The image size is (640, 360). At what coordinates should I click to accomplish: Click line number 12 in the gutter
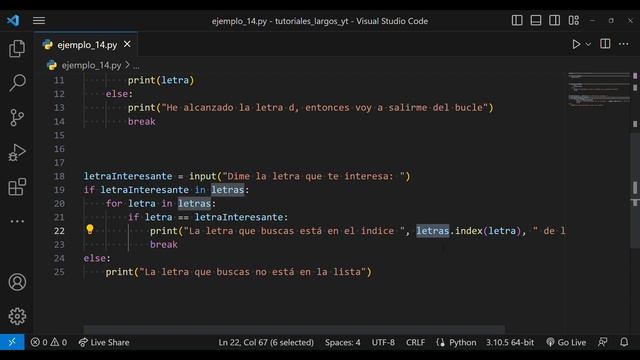pos(59,94)
